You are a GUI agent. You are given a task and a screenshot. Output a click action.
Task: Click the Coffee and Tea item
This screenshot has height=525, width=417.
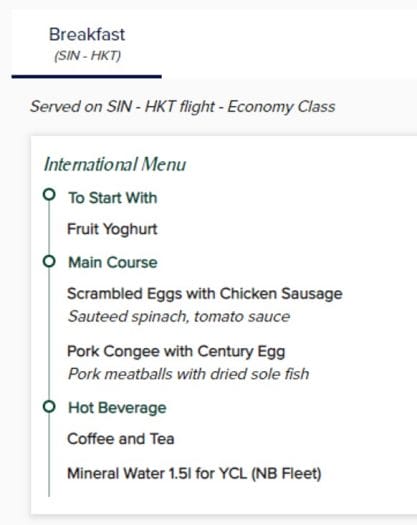121,439
